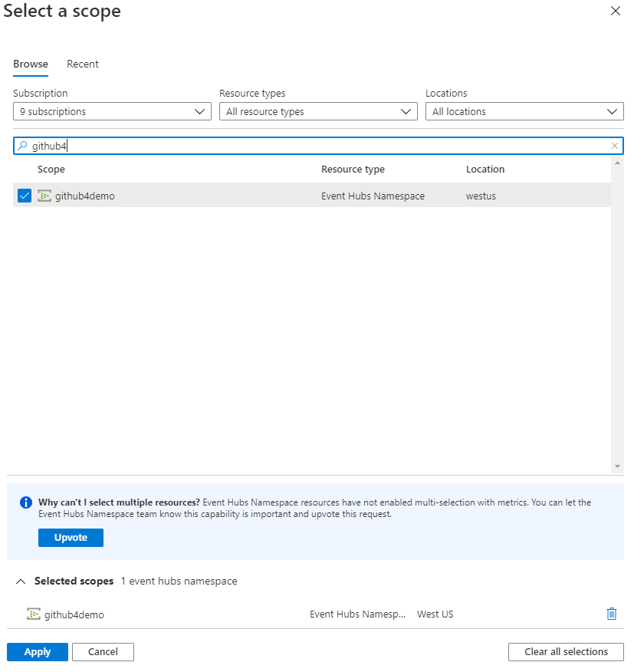The width and height of the screenshot is (634, 672).
Task: Click the Resource type column header
Action: [353, 170]
